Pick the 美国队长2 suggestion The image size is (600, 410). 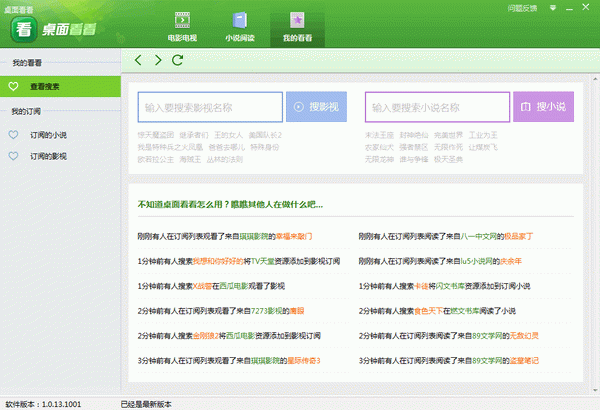point(265,135)
